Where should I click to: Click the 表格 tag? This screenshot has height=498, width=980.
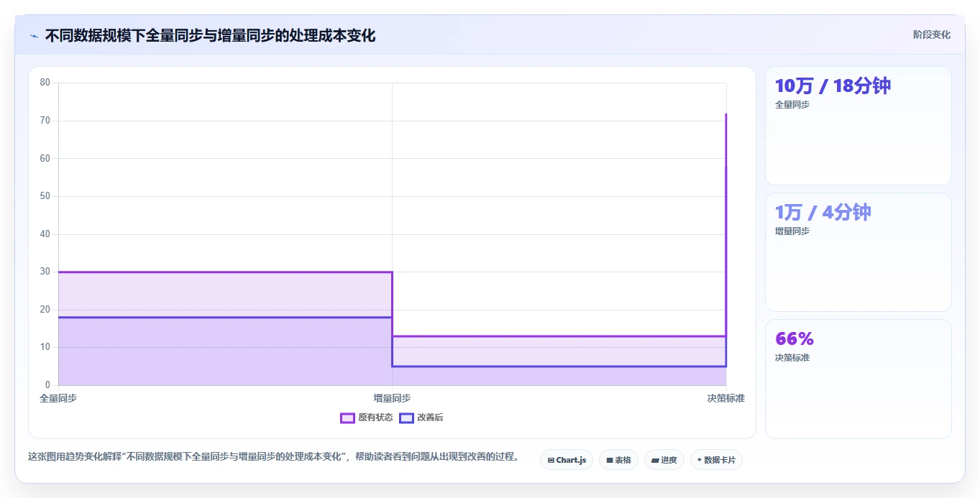618,460
